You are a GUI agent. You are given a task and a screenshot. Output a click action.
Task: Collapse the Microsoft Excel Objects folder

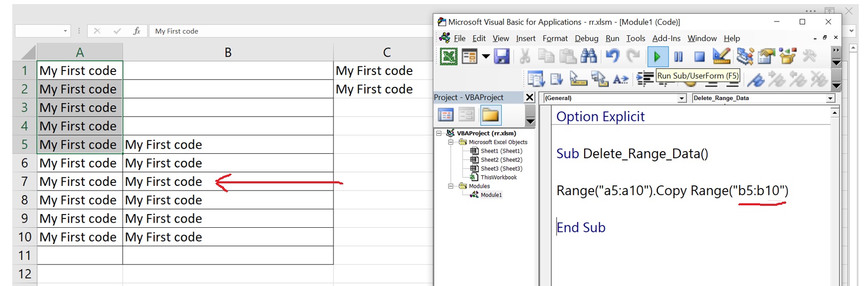[451, 142]
